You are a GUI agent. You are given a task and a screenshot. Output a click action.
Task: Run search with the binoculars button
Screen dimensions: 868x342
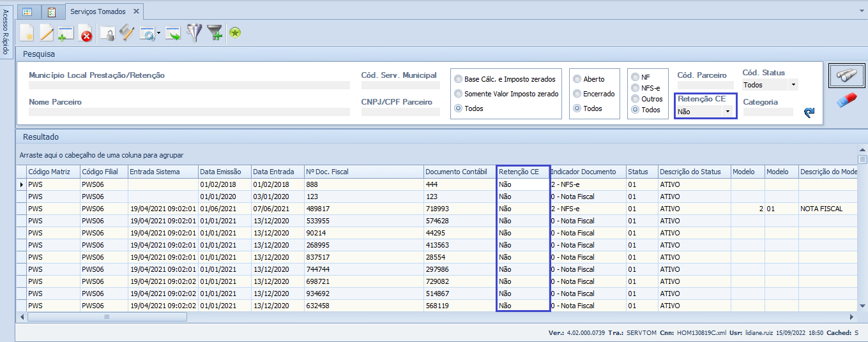tap(846, 75)
